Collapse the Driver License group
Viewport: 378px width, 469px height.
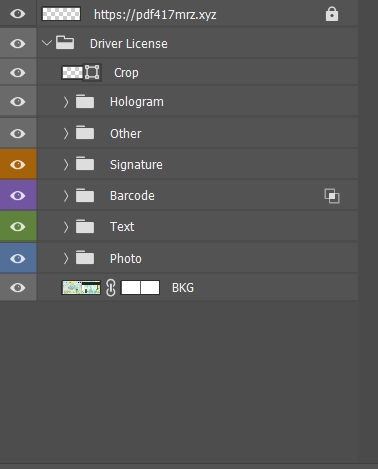coord(47,43)
